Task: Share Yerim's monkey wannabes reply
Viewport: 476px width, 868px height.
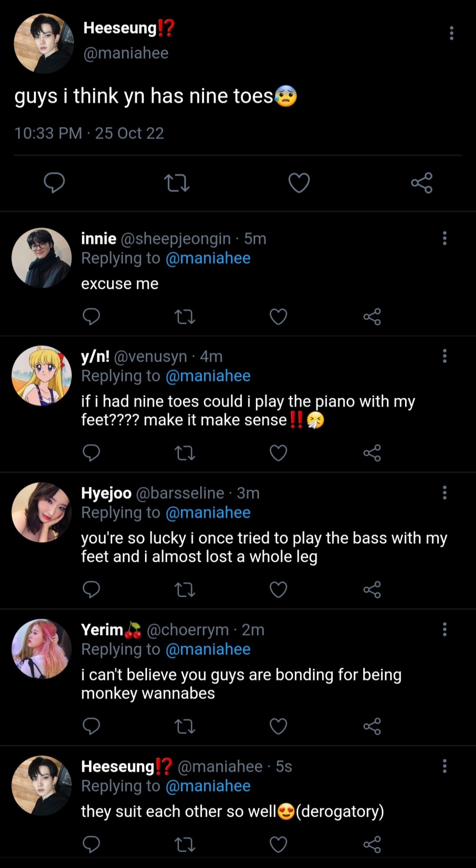Action: click(x=372, y=726)
